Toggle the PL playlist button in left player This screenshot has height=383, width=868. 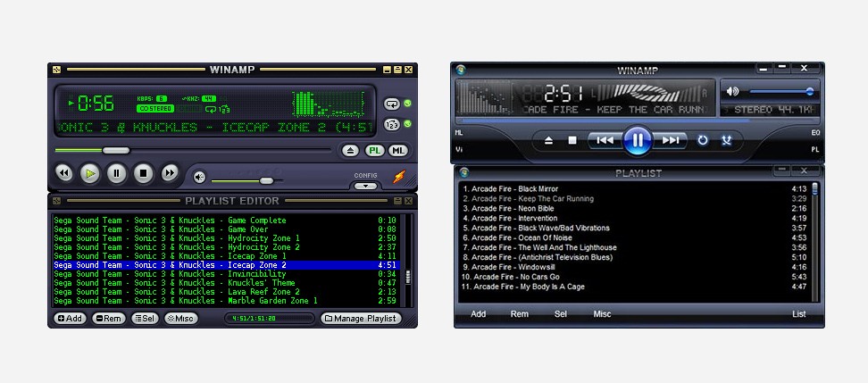pyautogui.click(x=375, y=151)
